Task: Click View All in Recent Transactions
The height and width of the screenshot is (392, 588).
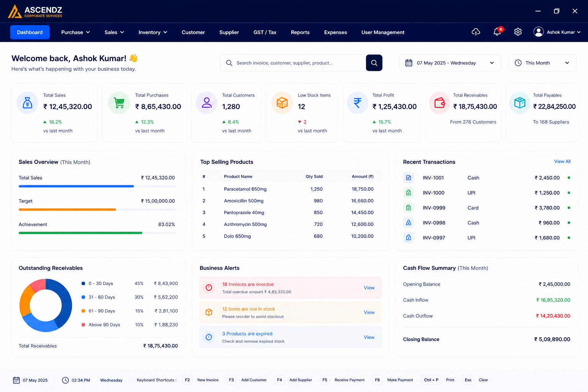Action: pos(562,162)
